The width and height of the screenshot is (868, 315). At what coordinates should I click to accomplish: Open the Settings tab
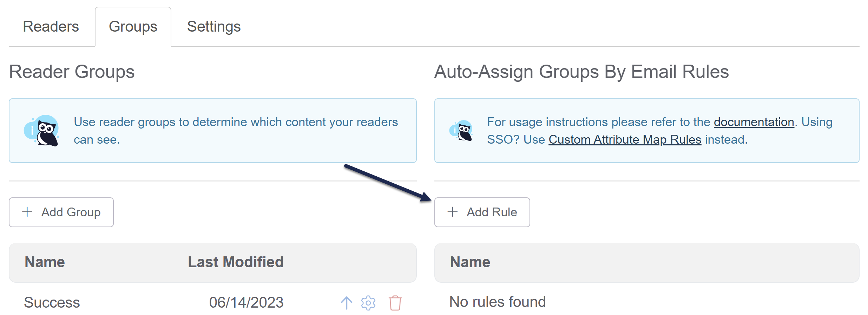coord(214,27)
